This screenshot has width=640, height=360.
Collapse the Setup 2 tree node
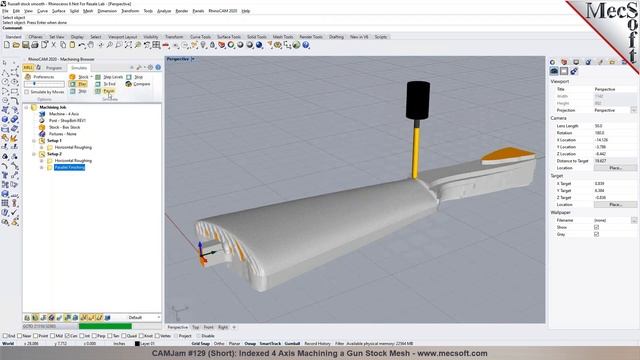click(x=34, y=154)
